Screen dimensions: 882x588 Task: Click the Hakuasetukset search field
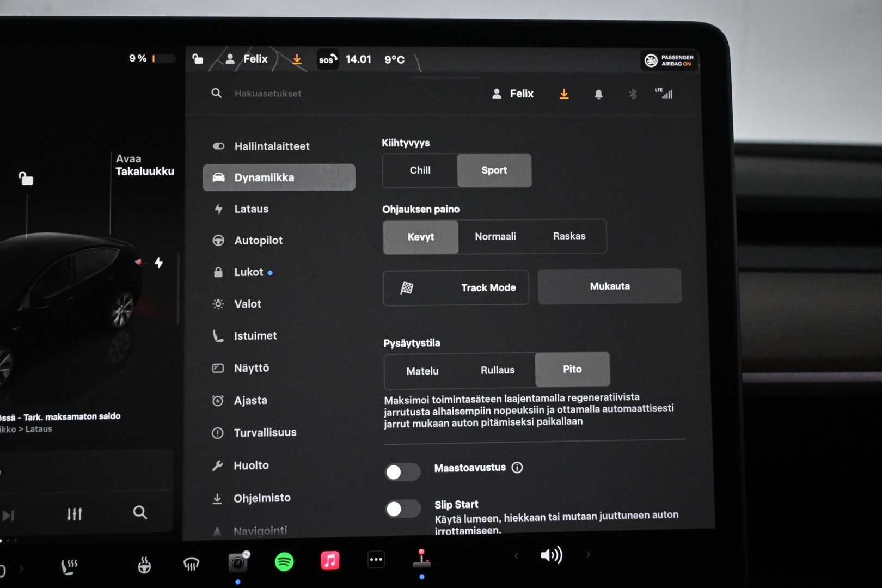pos(268,94)
